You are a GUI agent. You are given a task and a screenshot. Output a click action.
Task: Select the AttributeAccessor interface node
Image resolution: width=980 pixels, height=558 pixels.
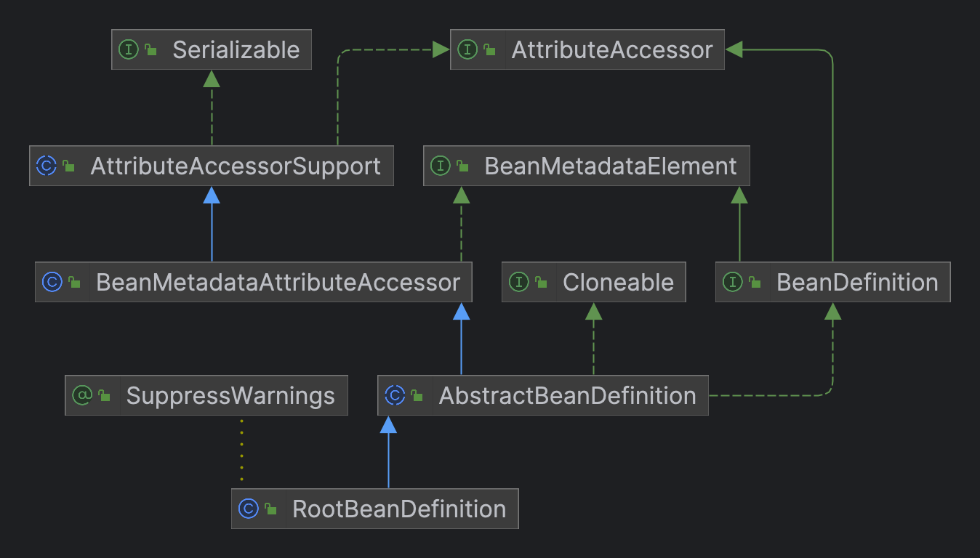pyautogui.click(x=587, y=49)
